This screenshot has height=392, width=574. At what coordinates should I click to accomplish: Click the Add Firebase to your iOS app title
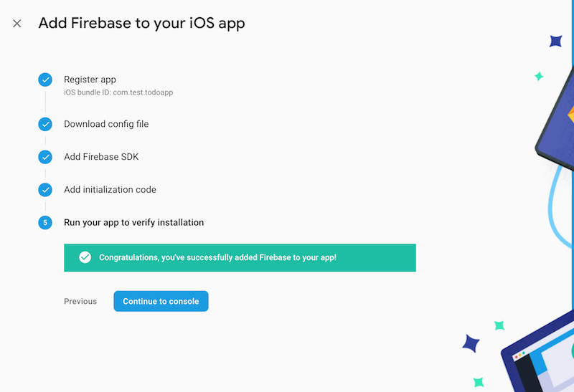point(142,24)
